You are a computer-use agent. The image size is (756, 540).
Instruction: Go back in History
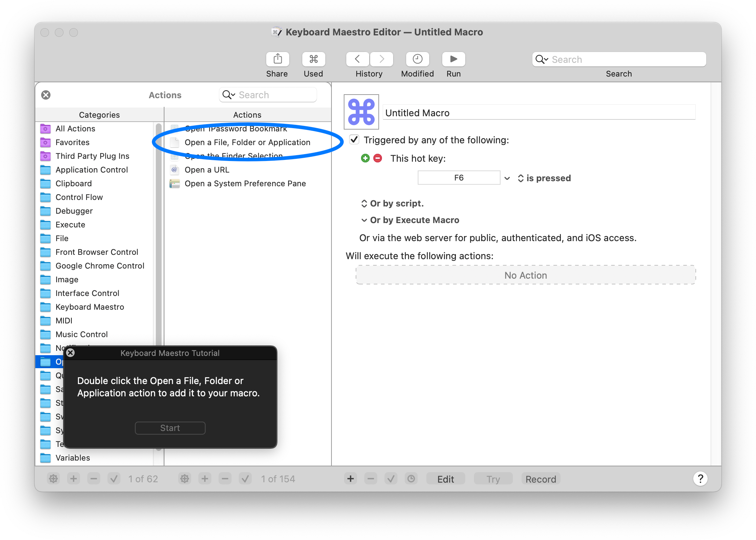[357, 59]
